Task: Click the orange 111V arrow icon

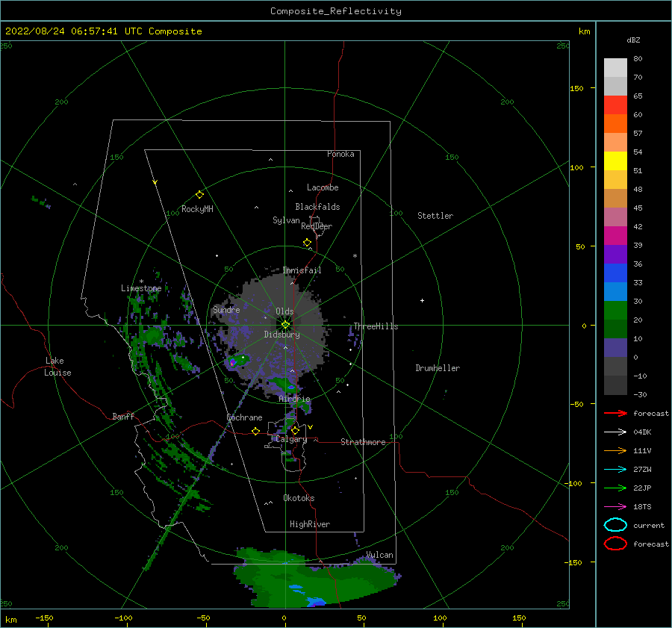Action: (615, 450)
